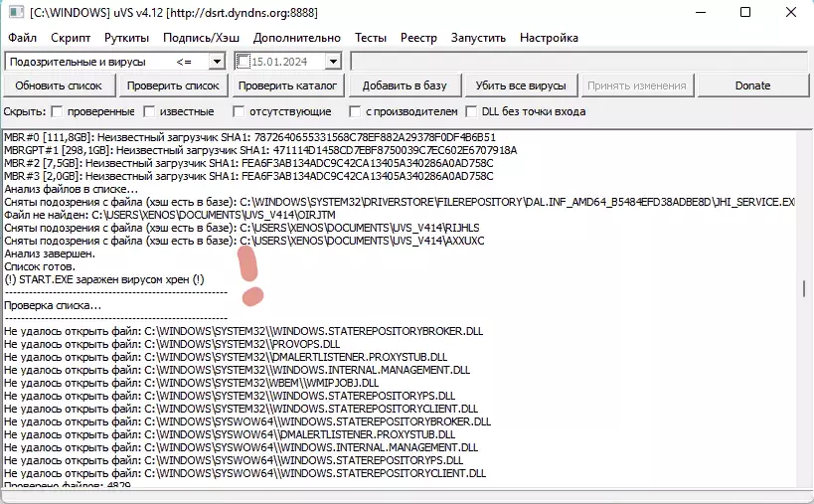The height and width of the screenshot is (504, 814).
Task: Click the Проверить каталог button
Action: point(289,85)
